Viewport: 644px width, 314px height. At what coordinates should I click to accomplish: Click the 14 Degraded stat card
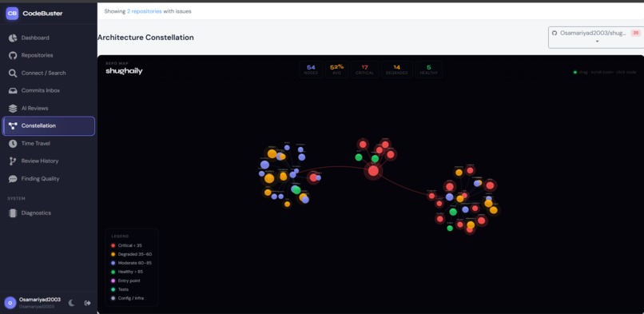397,70
